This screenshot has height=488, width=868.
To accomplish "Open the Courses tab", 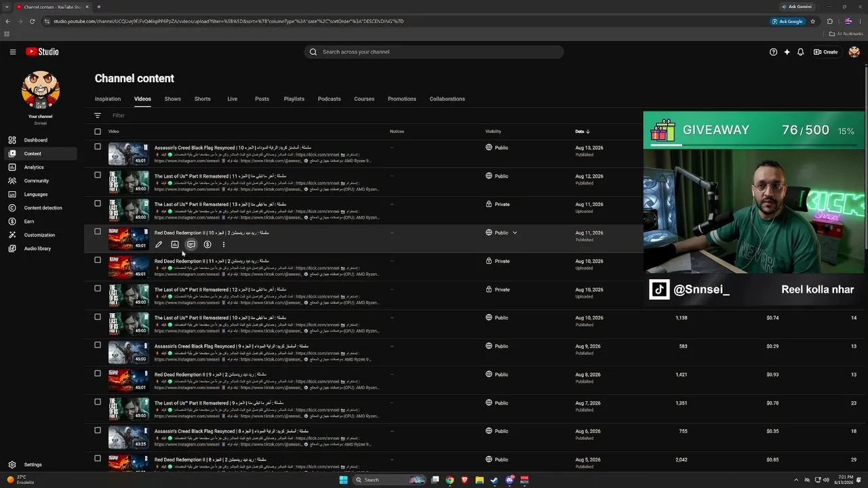I will [364, 99].
